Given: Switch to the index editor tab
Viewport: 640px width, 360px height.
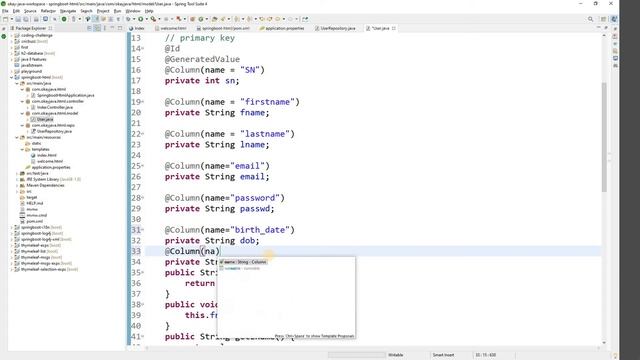Looking at the screenshot, I should pos(137,28).
